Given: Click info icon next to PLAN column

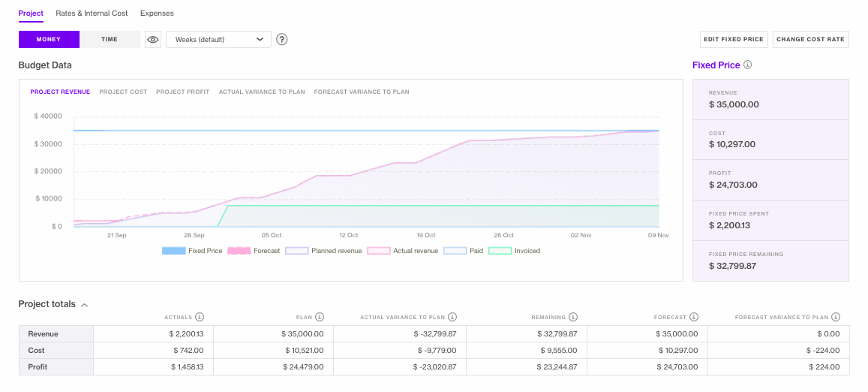Looking at the screenshot, I should [320, 317].
